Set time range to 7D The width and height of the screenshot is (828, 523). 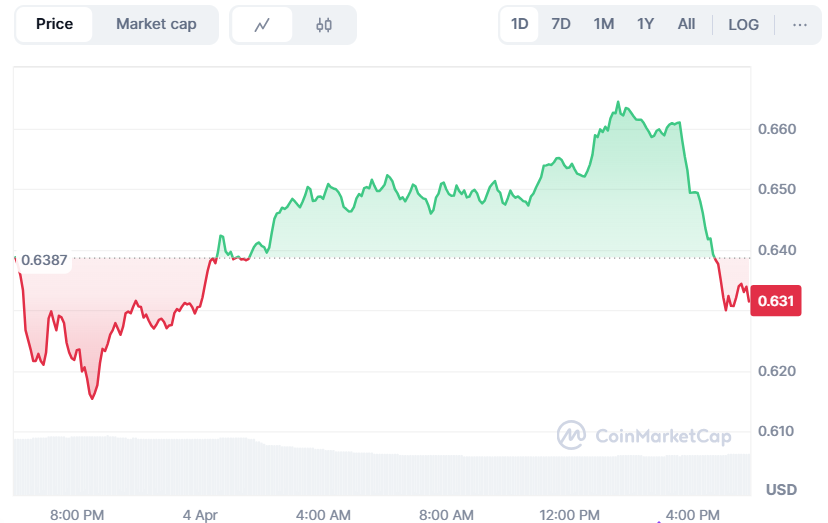coord(561,24)
